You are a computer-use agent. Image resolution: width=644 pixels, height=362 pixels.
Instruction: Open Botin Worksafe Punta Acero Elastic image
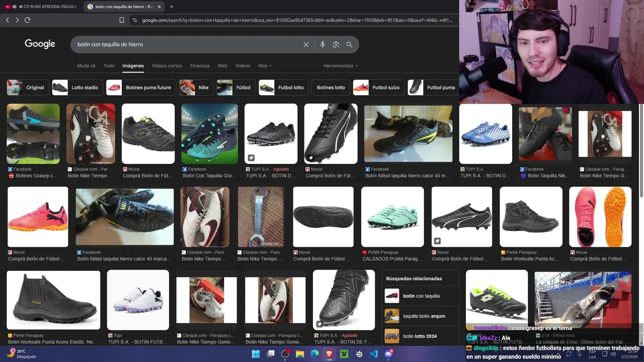click(53, 300)
